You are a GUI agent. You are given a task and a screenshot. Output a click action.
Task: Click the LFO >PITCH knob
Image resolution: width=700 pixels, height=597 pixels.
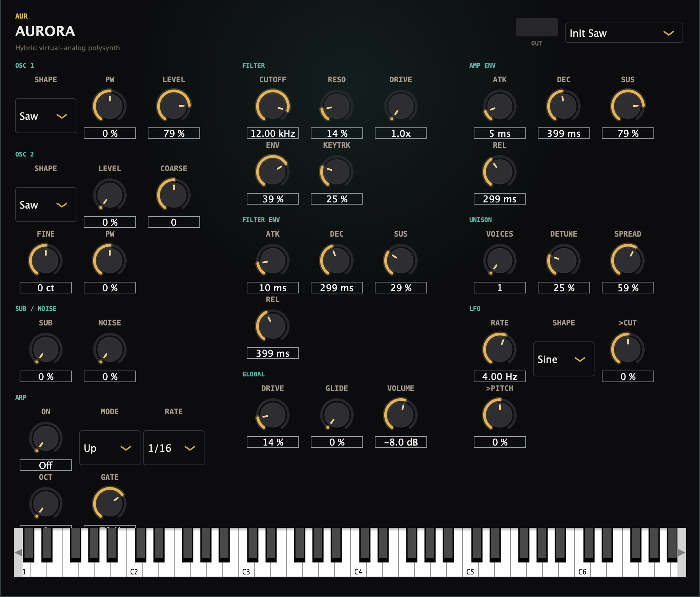[x=500, y=414]
